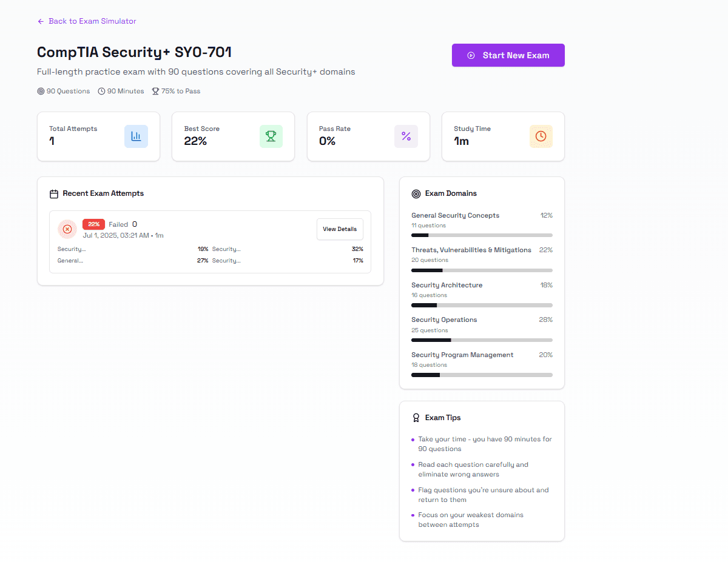Click the red 22% score badge
This screenshot has width=728, height=562.
tap(93, 224)
